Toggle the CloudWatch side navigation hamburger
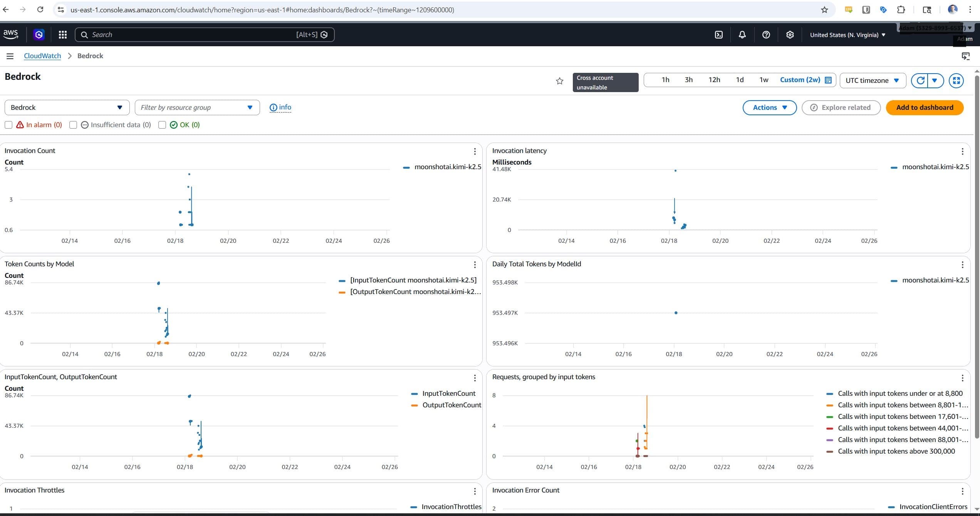The height and width of the screenshot is (516, 980). [x=10, y=56]
